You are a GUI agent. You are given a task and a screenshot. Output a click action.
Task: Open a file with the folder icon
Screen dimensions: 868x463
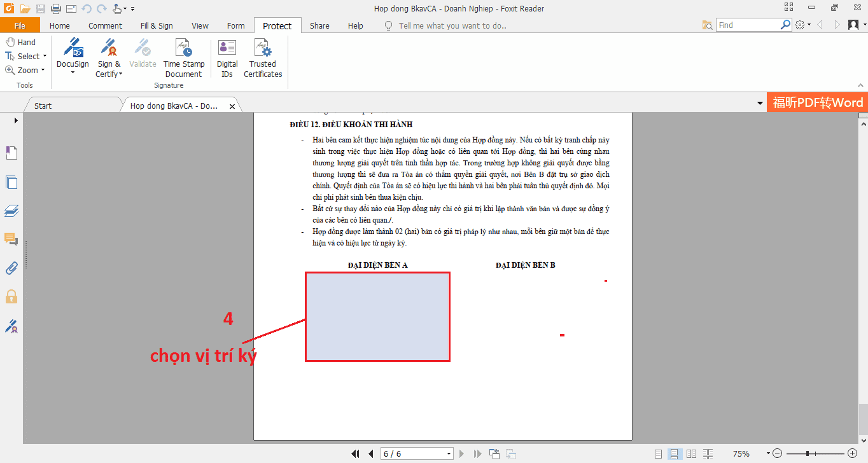25,8
